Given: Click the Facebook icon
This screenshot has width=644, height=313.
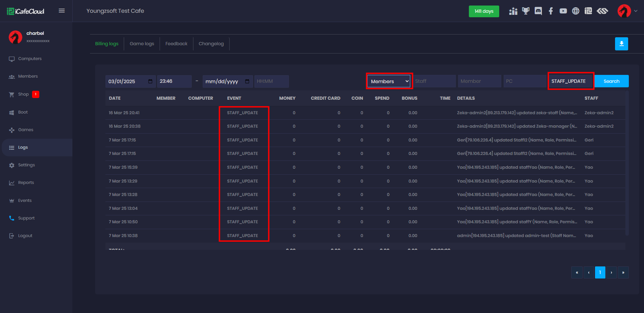Looking at the screenshot, I should [551, 11].
